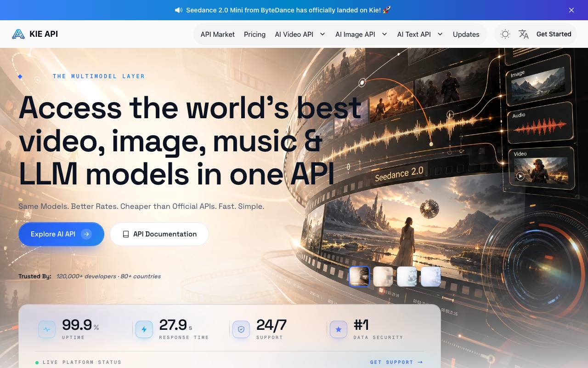This screenshot has width=588, height=368.
Task: Select the second hero background thumbnail
Action: point(383,276)
